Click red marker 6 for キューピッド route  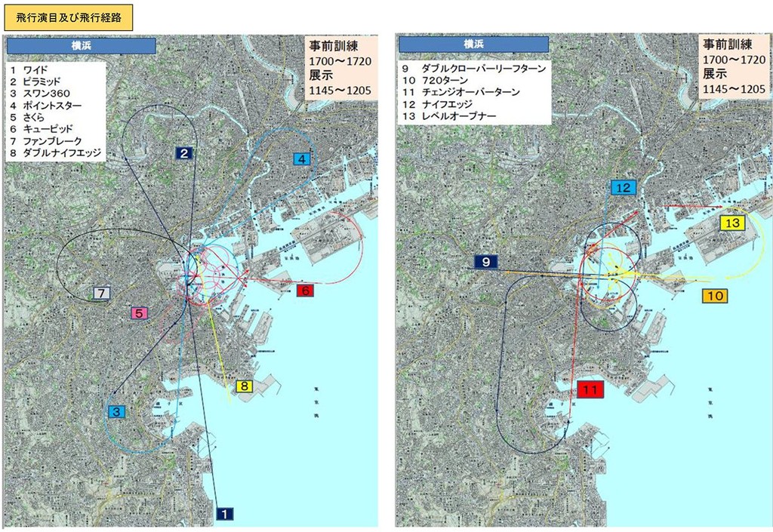point(305,291)
